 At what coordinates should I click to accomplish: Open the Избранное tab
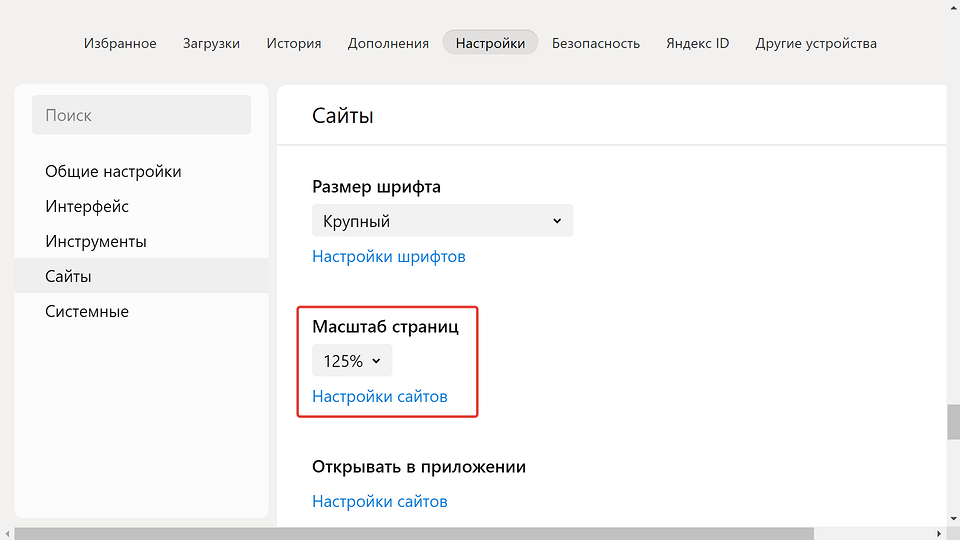(x=120, y=43)
